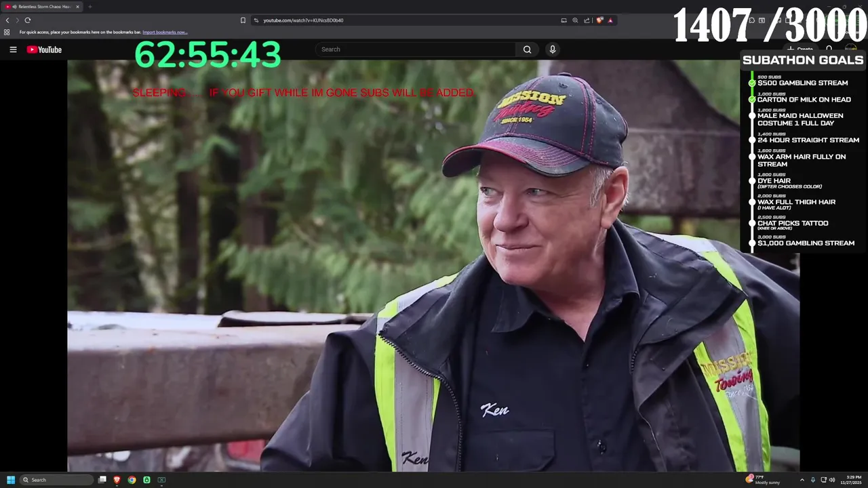
Task: Click the 62:55:43 timer
Action: [208, 55]
